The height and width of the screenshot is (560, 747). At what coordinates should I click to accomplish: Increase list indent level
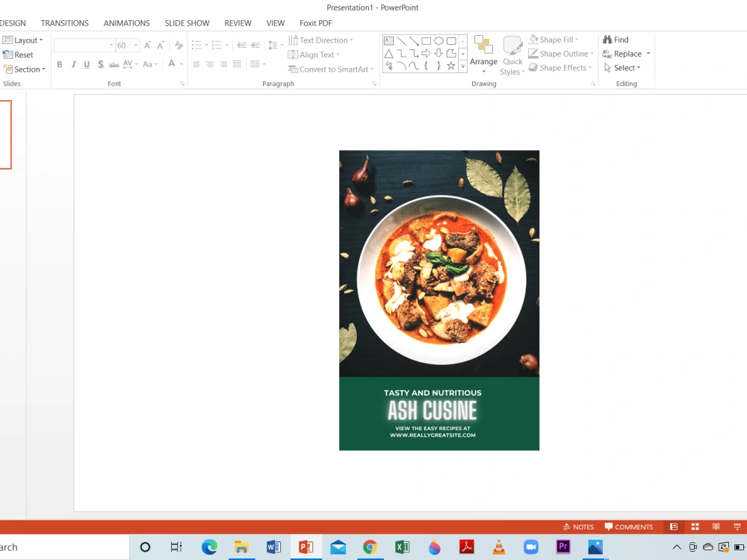click(x=255, y=46)
